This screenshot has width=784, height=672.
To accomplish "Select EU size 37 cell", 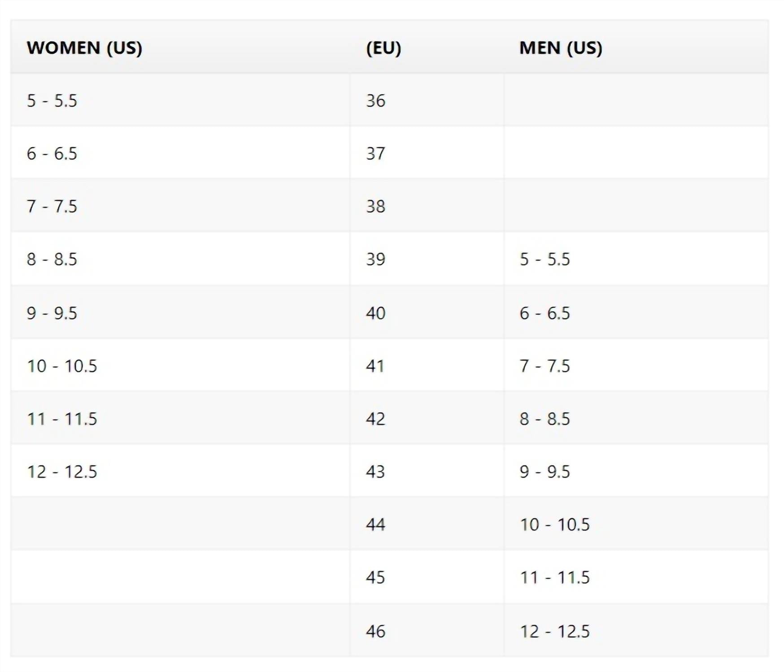I will (x=376, y=153).
